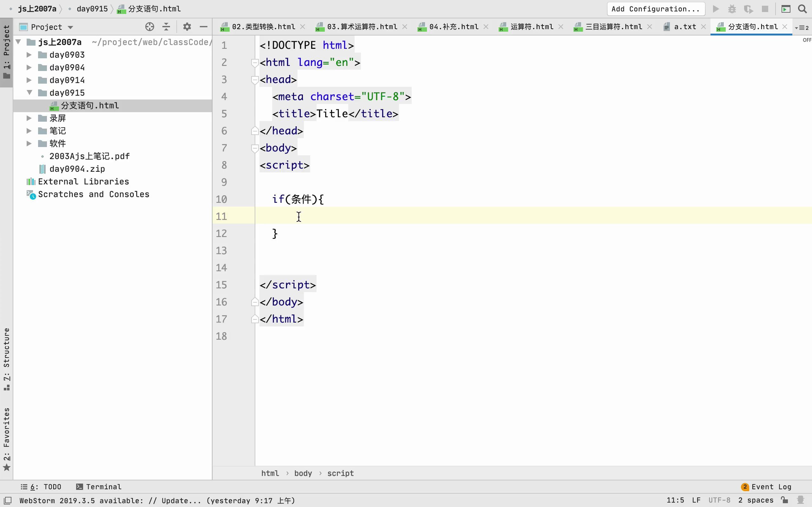Expand the day0903 folder
The height and width of the screenshot is (507, 812).
point(29,55)
